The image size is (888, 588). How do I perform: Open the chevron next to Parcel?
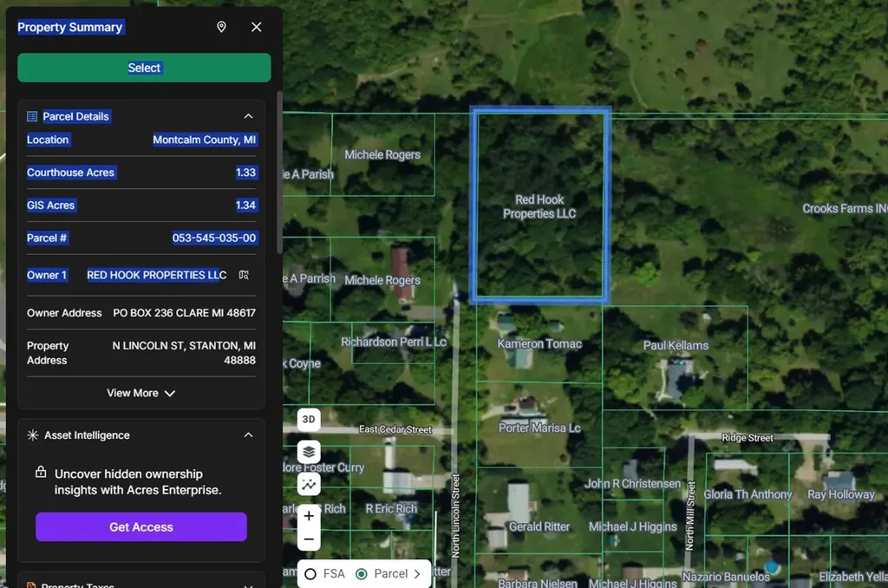(417, 574)
